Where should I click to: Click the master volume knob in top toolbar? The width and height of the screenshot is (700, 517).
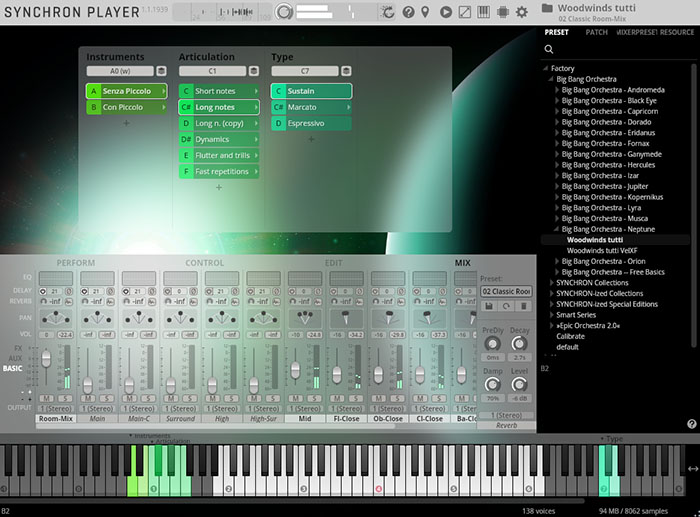(x=284, y=12)
